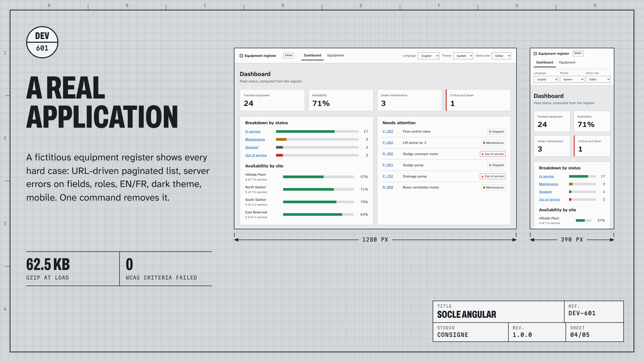Open equipment M-606 link

[388, 187]
